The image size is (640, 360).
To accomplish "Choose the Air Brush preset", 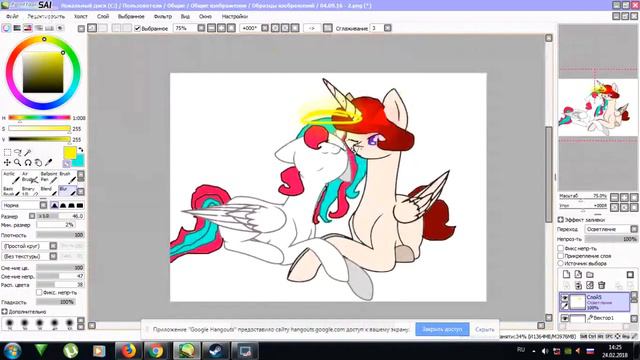I will (29, 177).
